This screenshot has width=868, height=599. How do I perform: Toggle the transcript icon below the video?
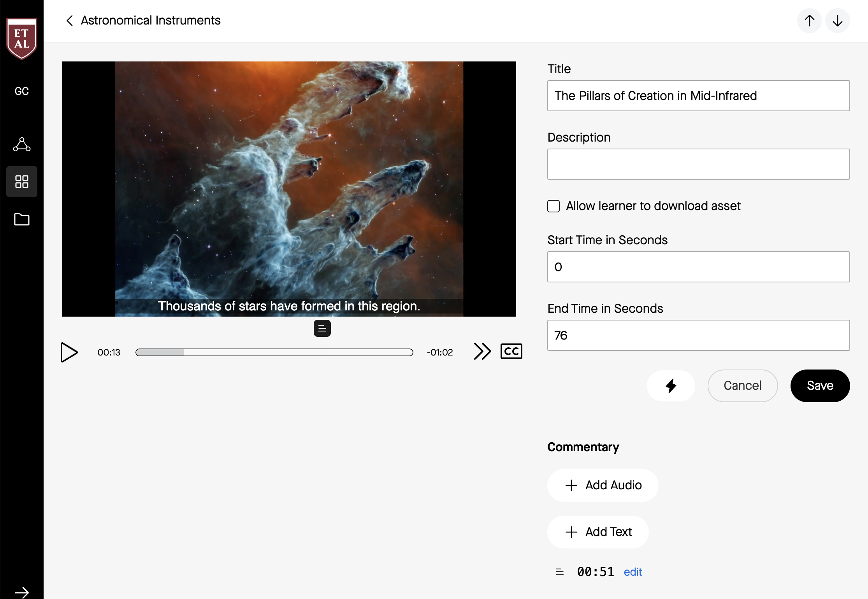[x=322, y=328]
